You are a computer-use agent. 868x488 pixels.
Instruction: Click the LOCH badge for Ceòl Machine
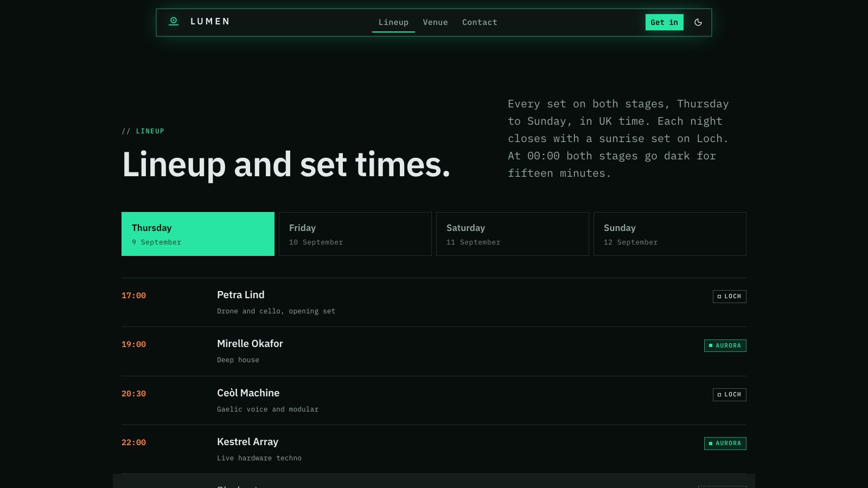click(x=729, y=395)
